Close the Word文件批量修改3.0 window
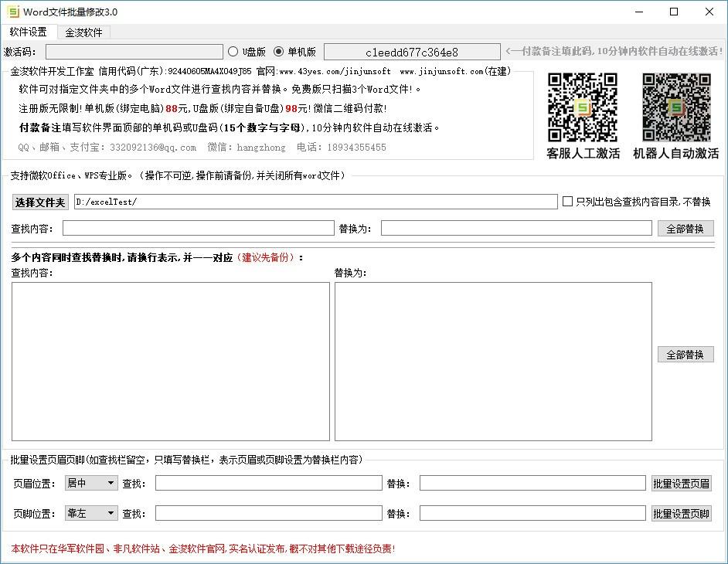This screenshot has height=564, width=728. tap(709, 12)
